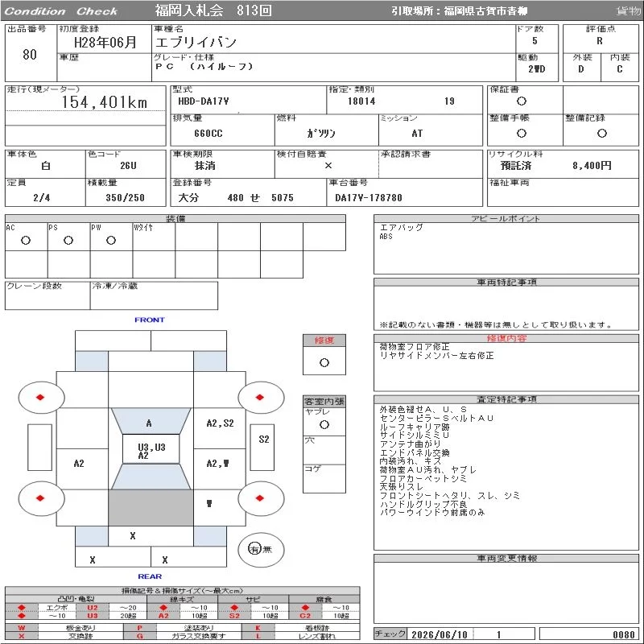The height and width of the screenshot is (644, 644).
Task: Click the plate number 大分 480 せ 5075
Action: [236, 197]
